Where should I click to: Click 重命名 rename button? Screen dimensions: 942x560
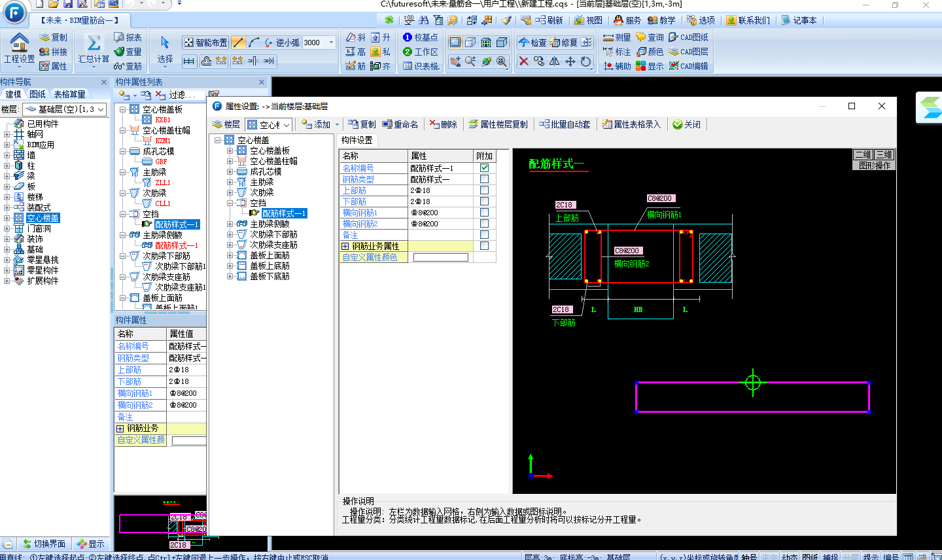[400, 124]
